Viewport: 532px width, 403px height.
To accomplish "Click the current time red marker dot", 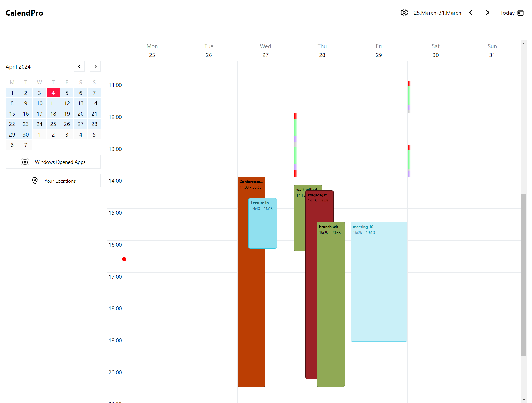I will click(124, 259).
